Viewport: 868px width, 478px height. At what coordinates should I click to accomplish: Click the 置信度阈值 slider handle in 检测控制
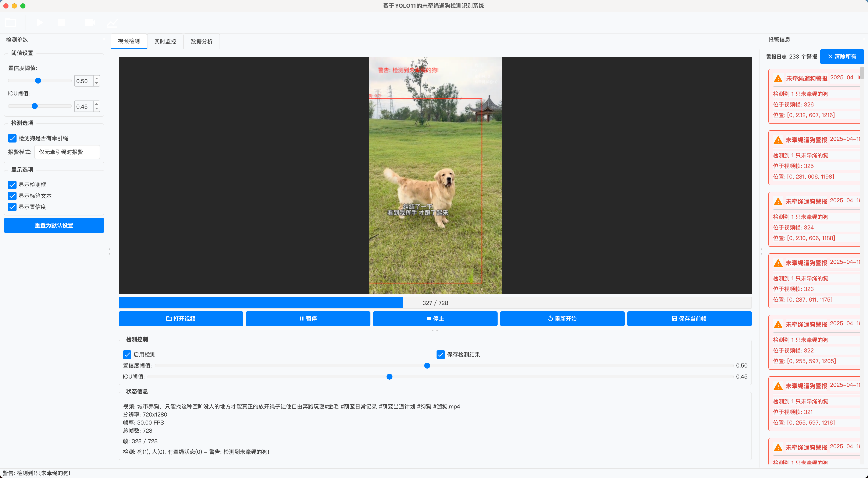(x=427, y=365)
